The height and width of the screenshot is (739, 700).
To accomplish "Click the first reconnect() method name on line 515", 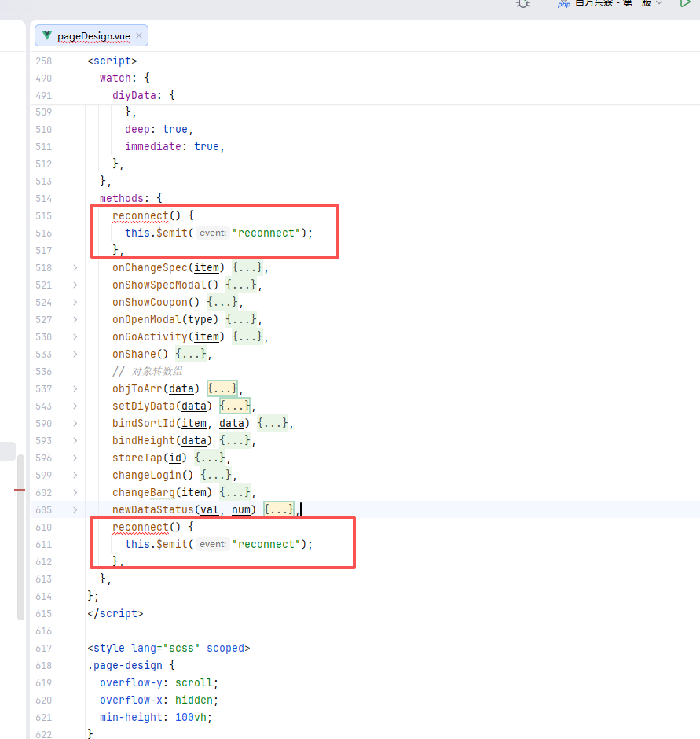I will pyautogui.click(x=141, y=216).
